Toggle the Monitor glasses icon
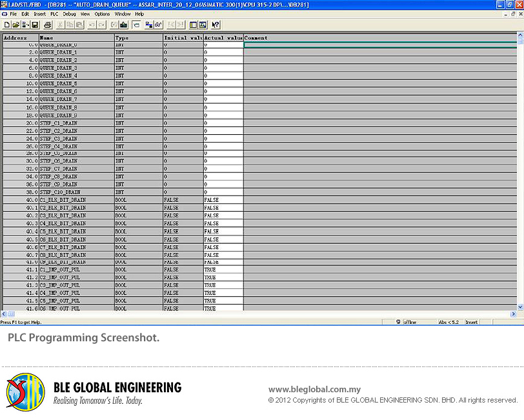The width and height of the screenshot is (524, 420). [x=158, y=25]
